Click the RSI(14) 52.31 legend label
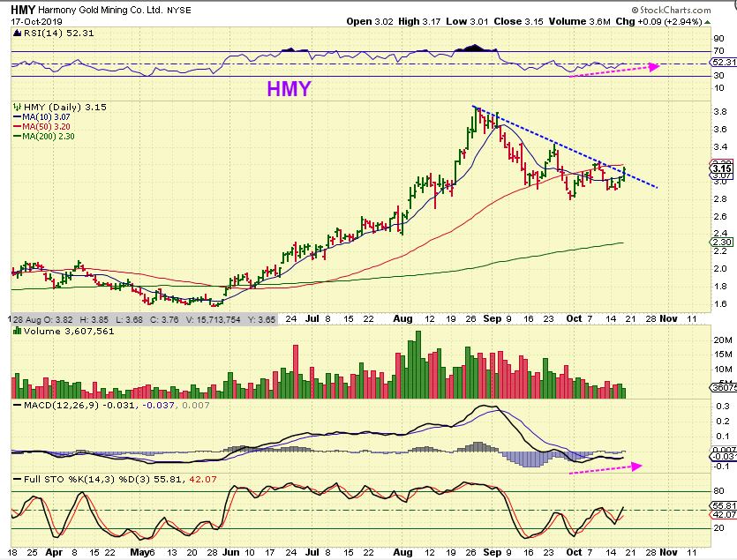Image resolution: width=737 pixels, height=560 pixels. tap(58, 33)
